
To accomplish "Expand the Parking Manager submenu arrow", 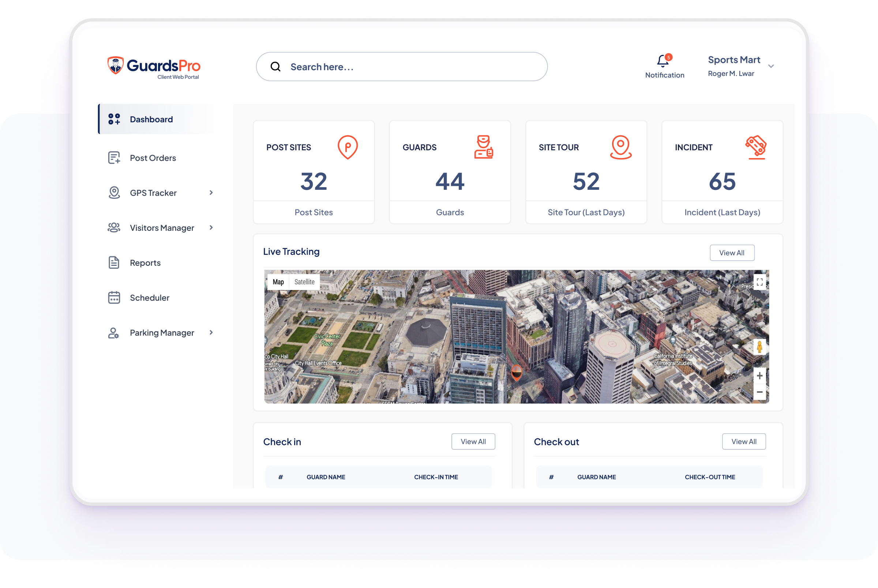I will pyautogui.click(x=211, y=333).
